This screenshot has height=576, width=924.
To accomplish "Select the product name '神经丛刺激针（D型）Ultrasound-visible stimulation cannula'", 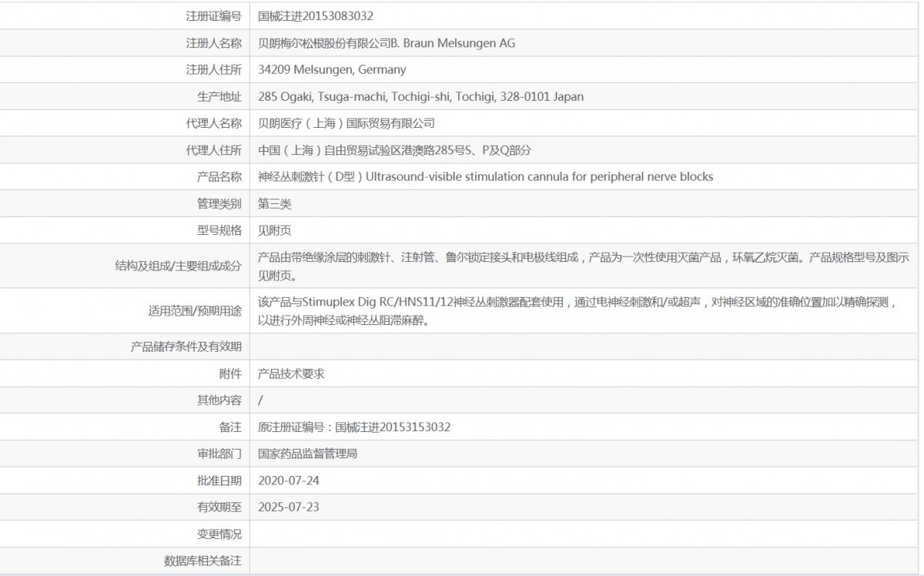I will (x=486, y=177).
